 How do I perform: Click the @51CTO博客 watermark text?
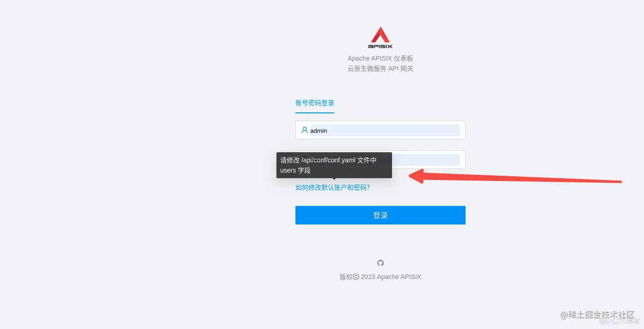click(619, 321)
